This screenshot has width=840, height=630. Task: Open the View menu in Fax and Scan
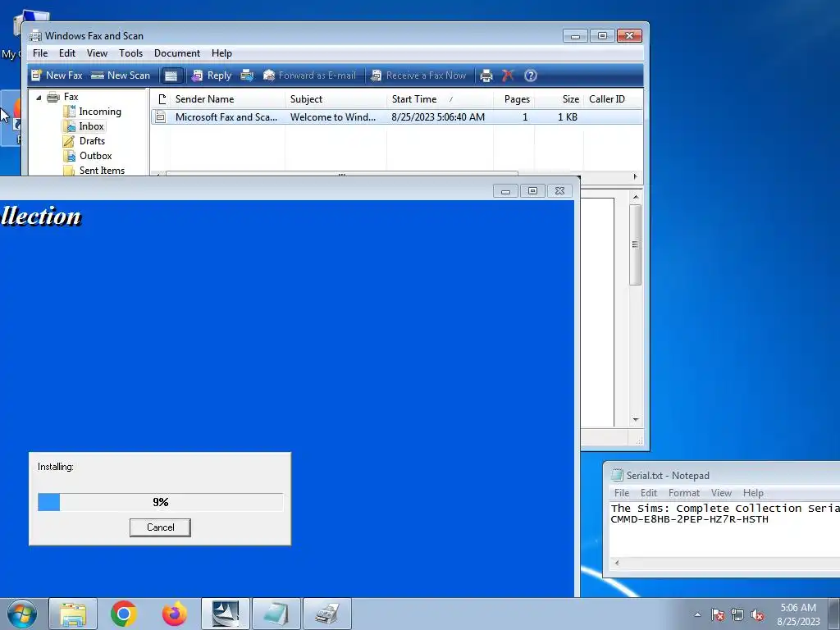(97, 53)
